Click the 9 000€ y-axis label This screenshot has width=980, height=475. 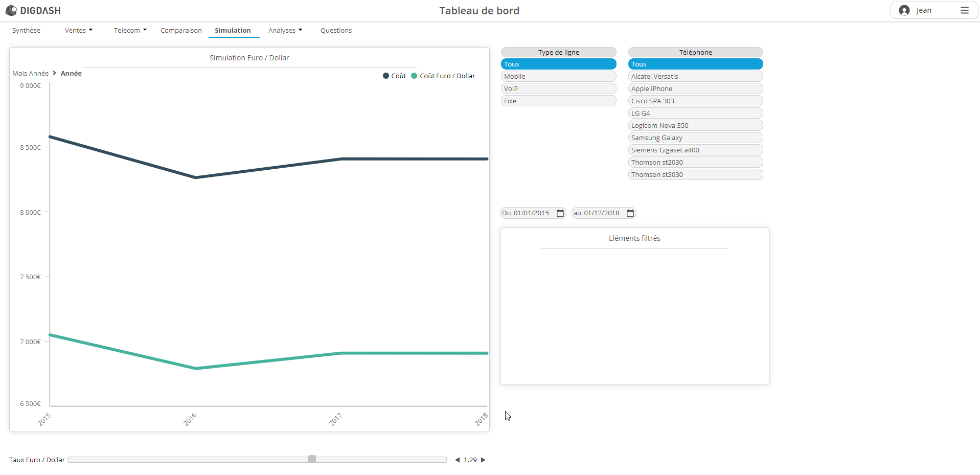[30, 85]
